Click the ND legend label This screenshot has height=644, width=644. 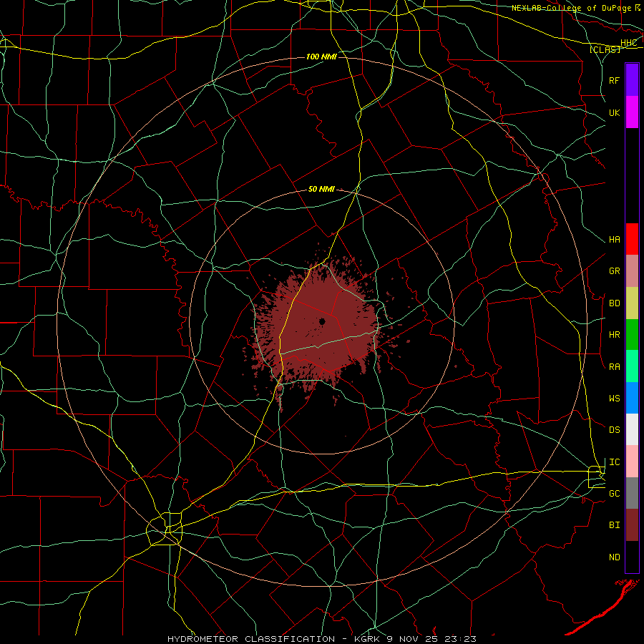[614, 557]
